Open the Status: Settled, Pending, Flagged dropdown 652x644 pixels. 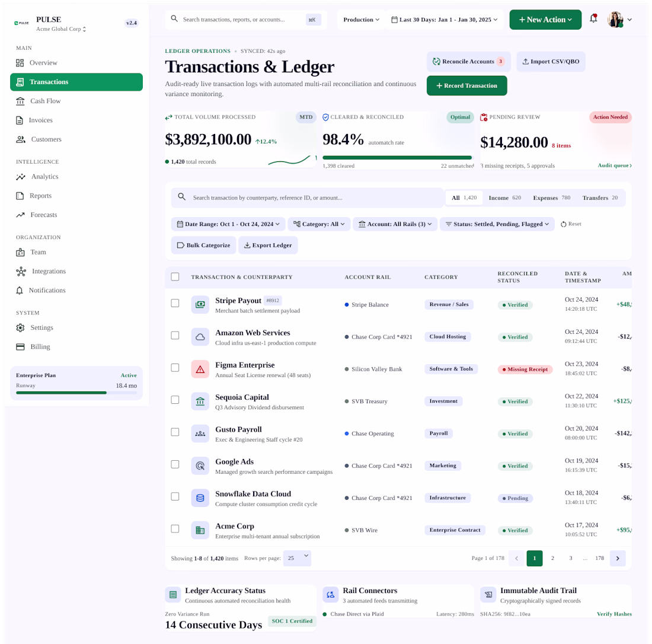pyautogui.click(x=497, y=224)
